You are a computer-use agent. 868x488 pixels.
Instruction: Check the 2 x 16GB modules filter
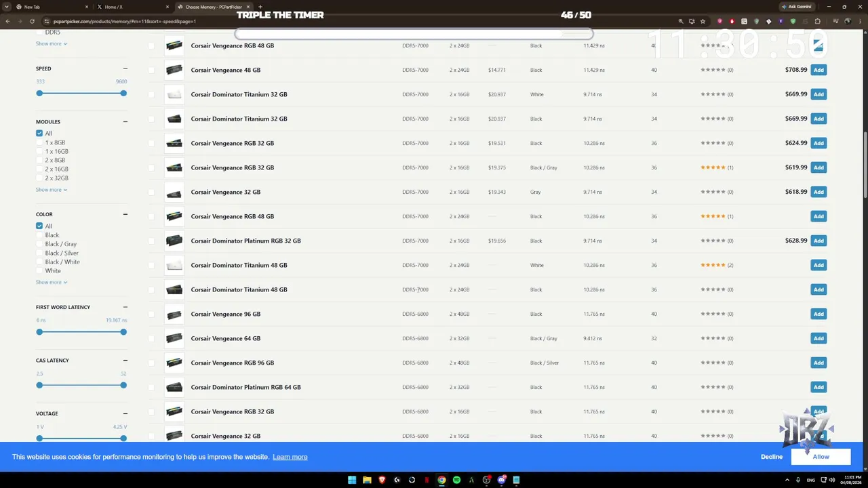(39, 169)
